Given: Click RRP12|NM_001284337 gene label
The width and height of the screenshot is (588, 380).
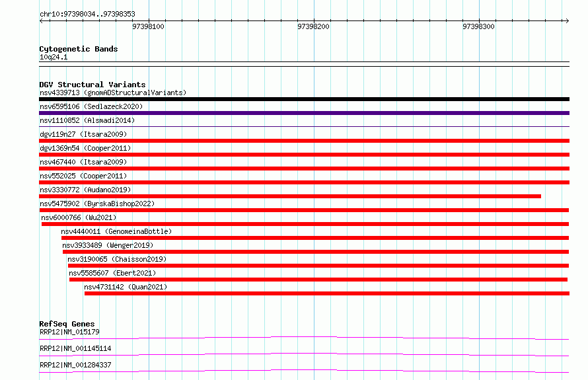Looking at the screenshot, I should [x=75, y=365].
